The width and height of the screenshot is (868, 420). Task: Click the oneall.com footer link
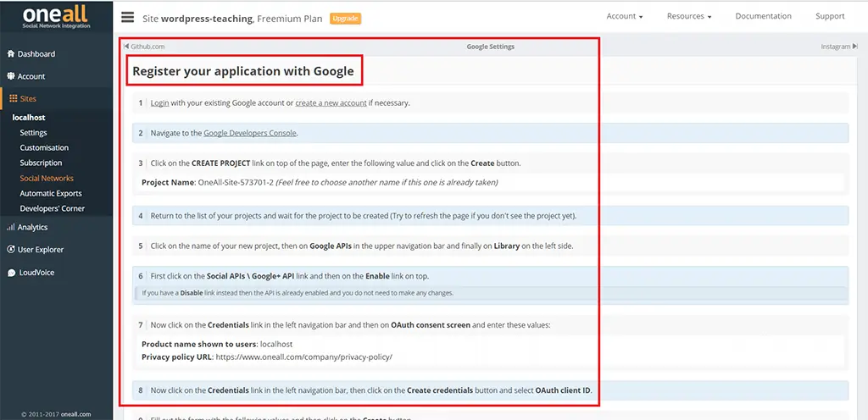(75, 414)
